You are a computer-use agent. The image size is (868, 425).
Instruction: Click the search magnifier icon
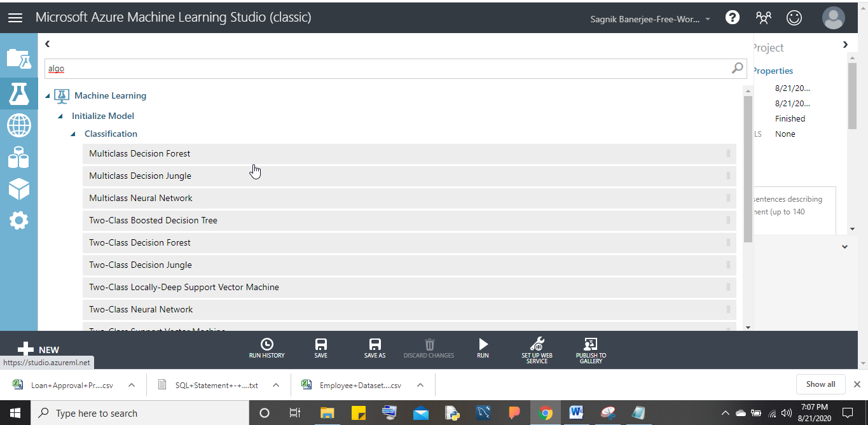tap(738, 68)
